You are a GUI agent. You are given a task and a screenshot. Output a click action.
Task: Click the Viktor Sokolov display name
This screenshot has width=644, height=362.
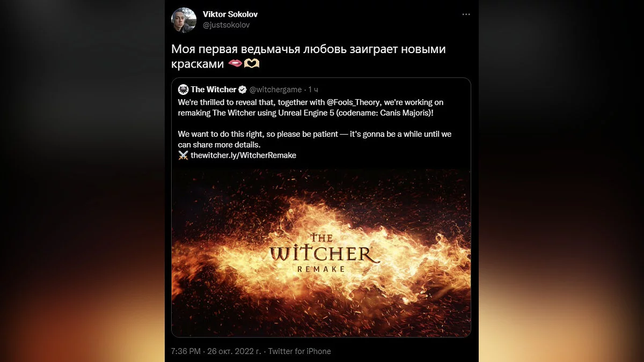tap(230, 14)
